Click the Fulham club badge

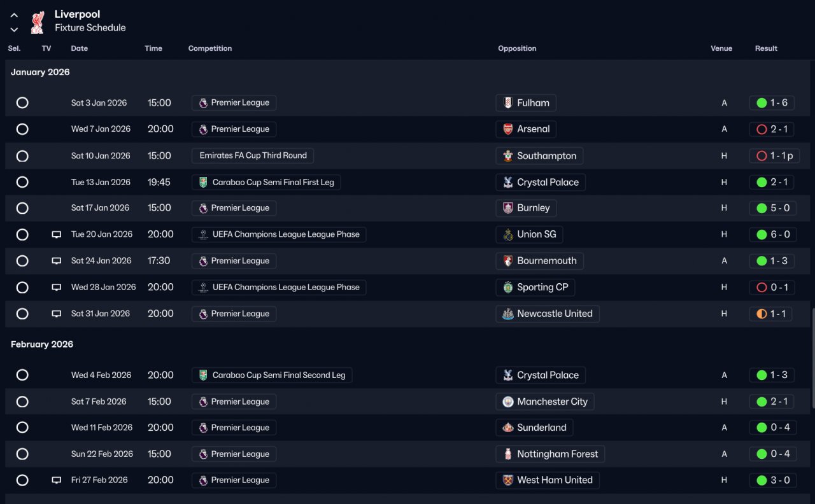[x=507, y=103]
